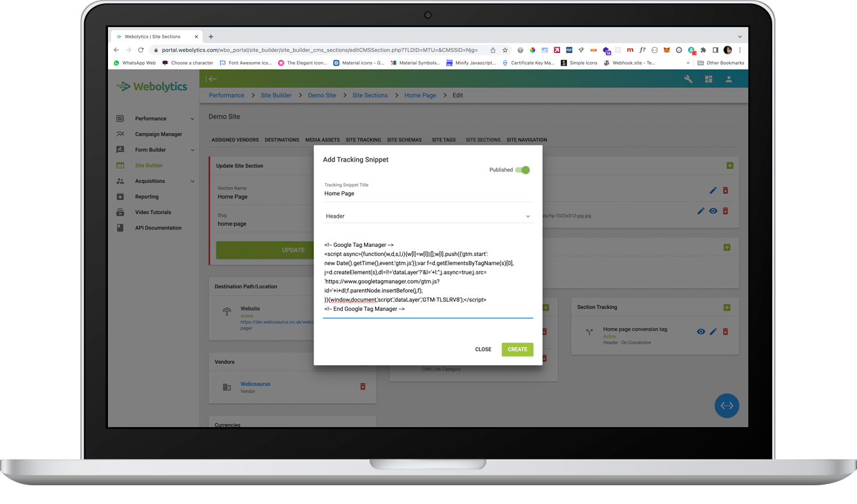Open the MetaMask fox extension
This screenshot has height=504, width=857.
(x=666, y=50)
